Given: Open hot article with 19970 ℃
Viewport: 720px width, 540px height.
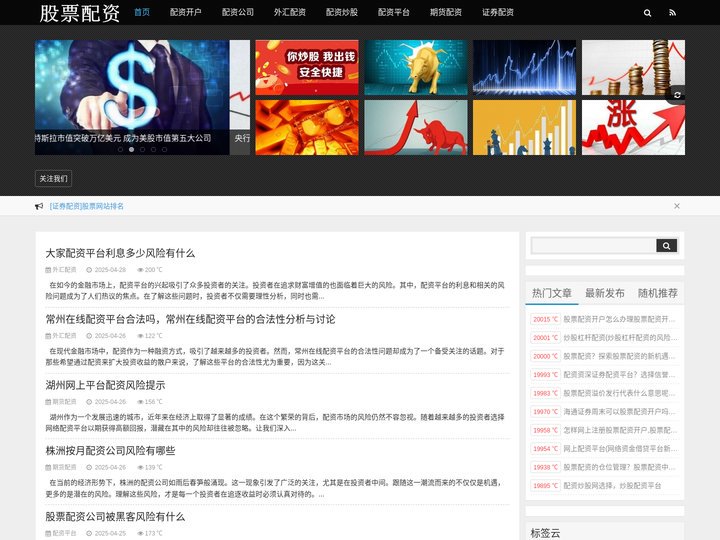Looking at the screenshot, I should [619, 411].
